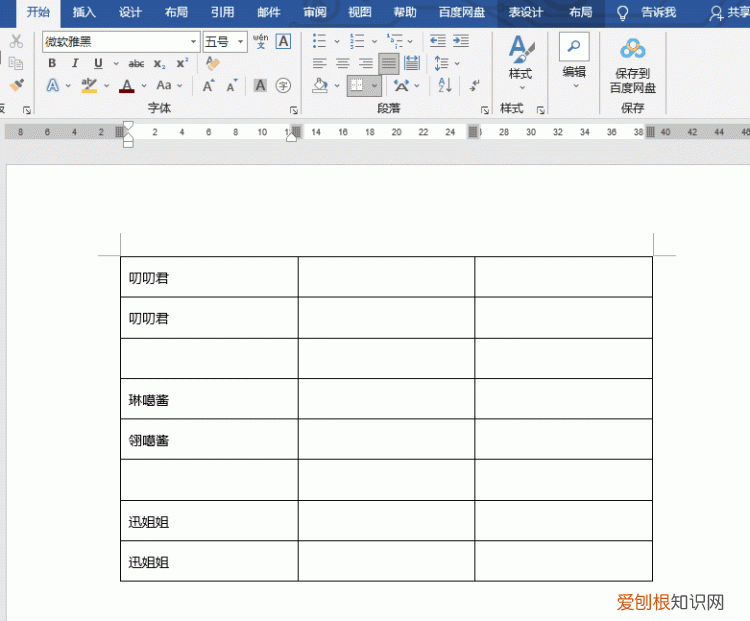Open Asian layout options

[x=401, y=86]
